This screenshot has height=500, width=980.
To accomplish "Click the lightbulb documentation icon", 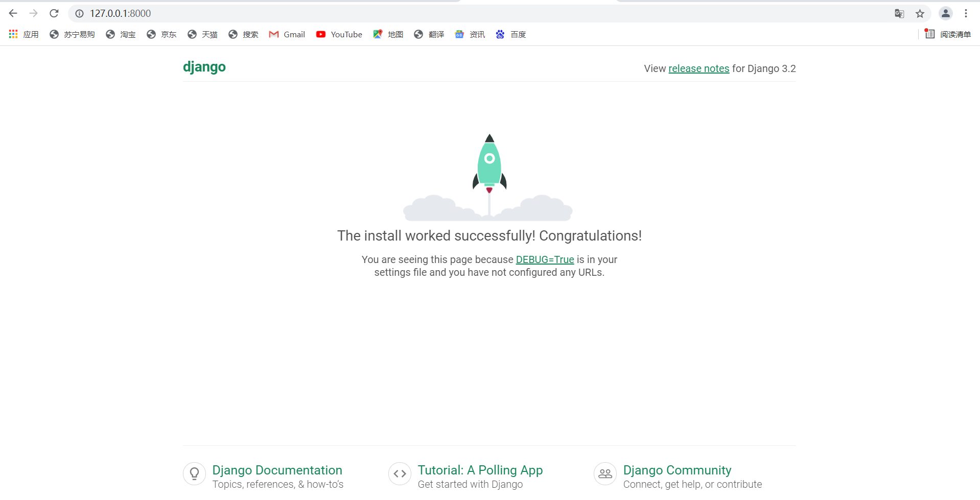I will [195, 474].
